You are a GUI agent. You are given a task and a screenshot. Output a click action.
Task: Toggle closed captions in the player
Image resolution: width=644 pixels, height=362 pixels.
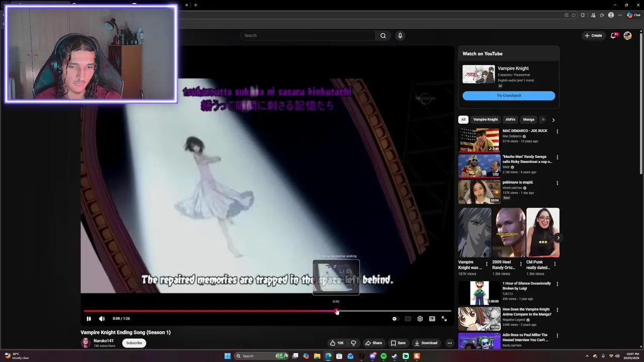[408, 319]
